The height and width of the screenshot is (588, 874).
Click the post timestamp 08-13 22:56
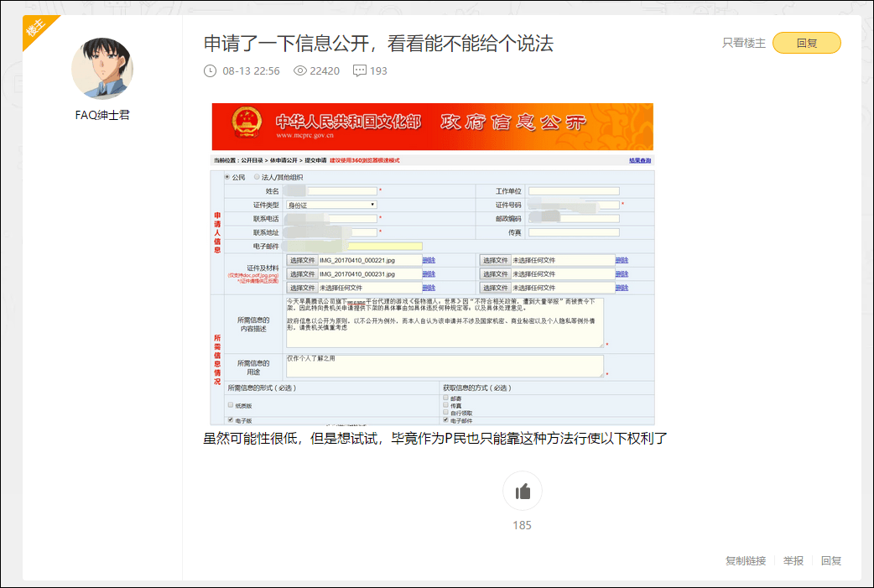coord(251,70)
